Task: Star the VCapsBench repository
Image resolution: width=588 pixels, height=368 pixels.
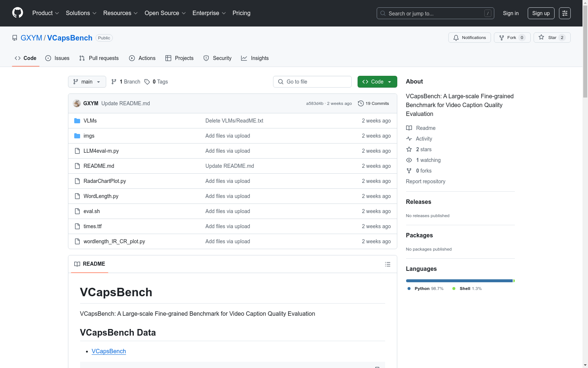Action: 552,38
